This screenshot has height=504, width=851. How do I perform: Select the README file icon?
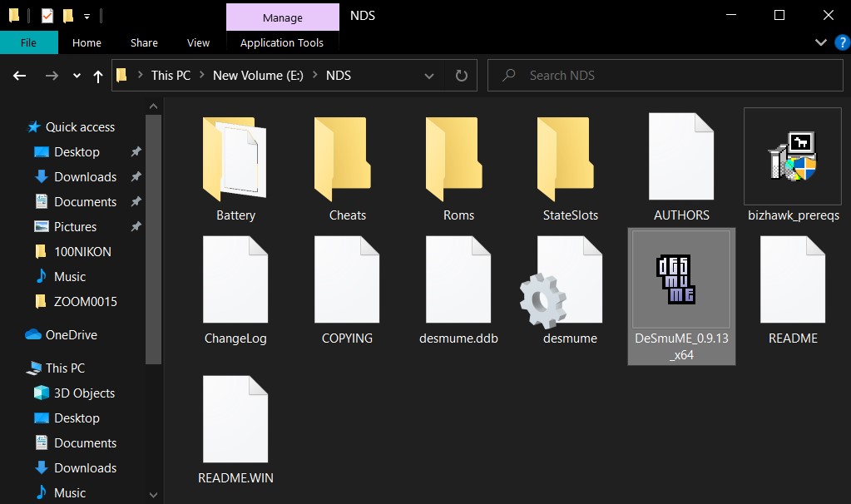(793, 279)
